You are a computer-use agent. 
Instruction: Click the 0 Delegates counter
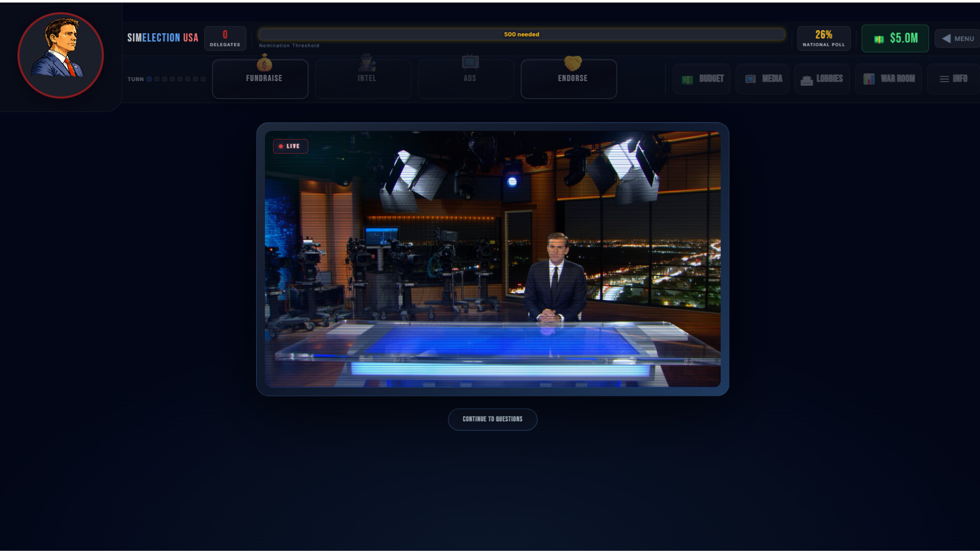pyautogui.click(x=225, y=38)
